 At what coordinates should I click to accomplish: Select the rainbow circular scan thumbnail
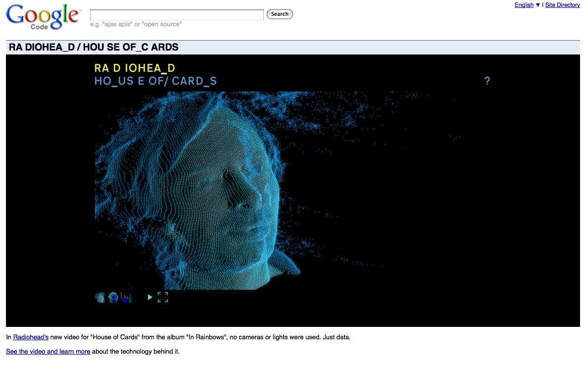click(113, 298)
